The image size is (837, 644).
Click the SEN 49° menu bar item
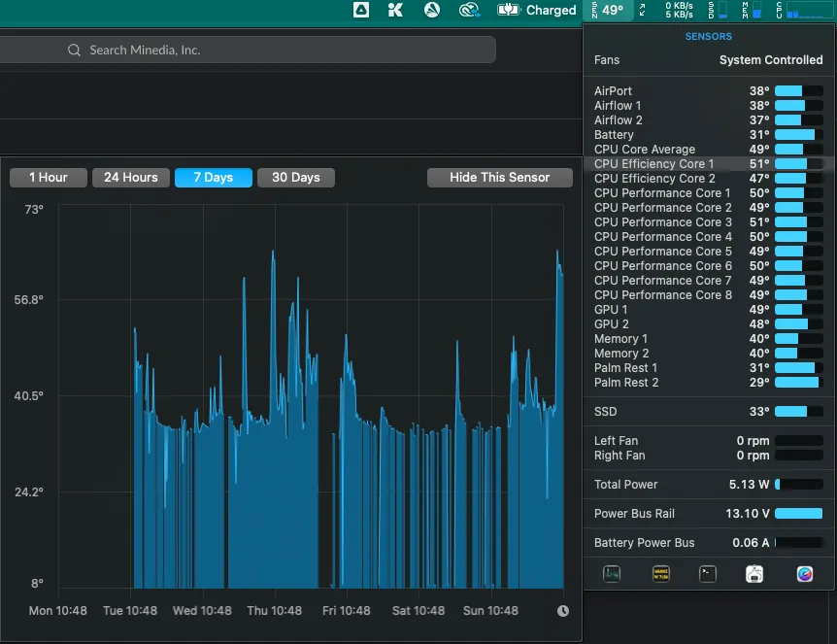click(x=608, y=11)
